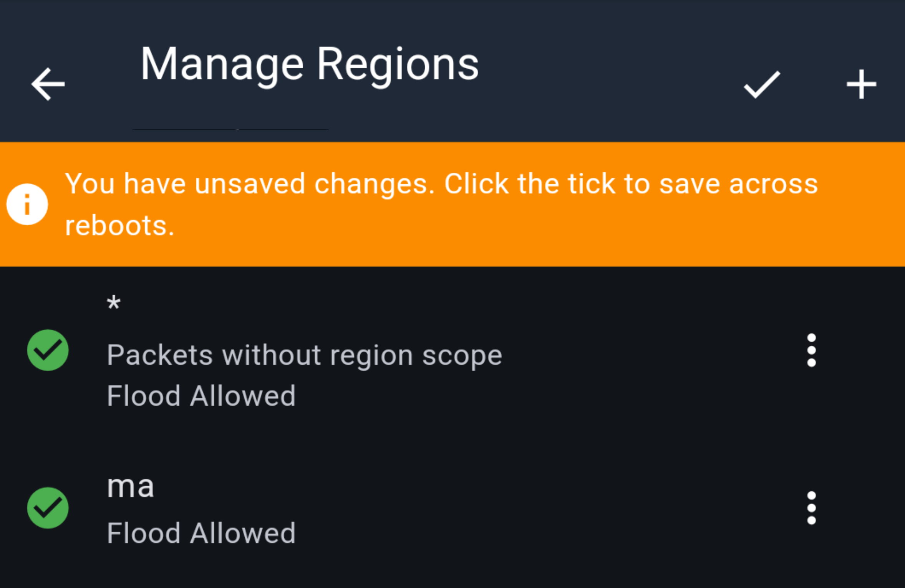The image size is (905, 588).
Task: Select the green checkmark for the ma region
Action: tap(48, 508)
